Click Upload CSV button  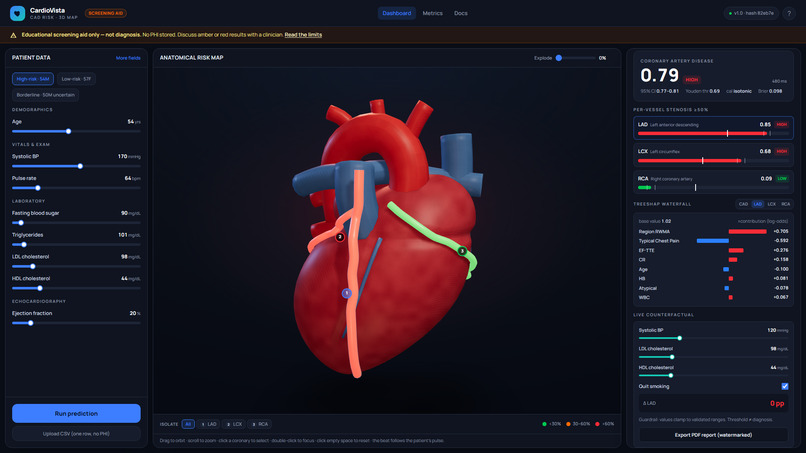[x=76, y=433]
